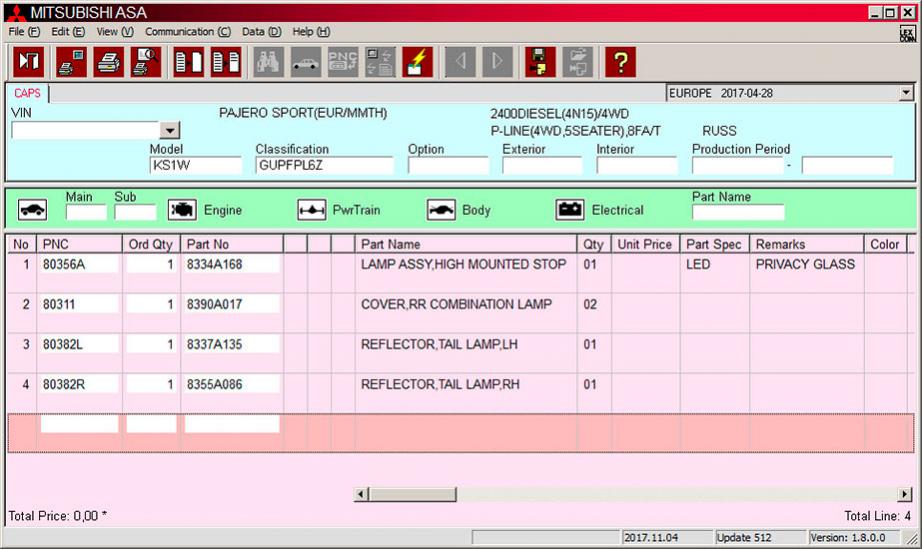This screenshot has height=549, width=922.
Task: Click the PNC column header
Action: coord(79,245)
